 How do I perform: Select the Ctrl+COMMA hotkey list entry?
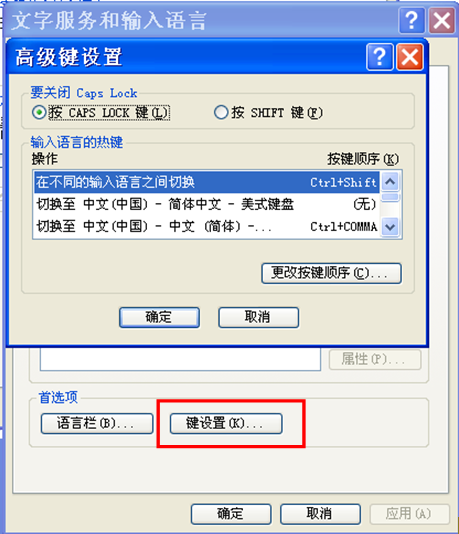[207, 226]
